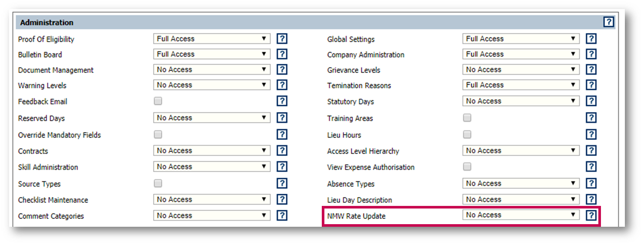
Task: Open help for View Expense Authorisation
Action: point(591,167)
